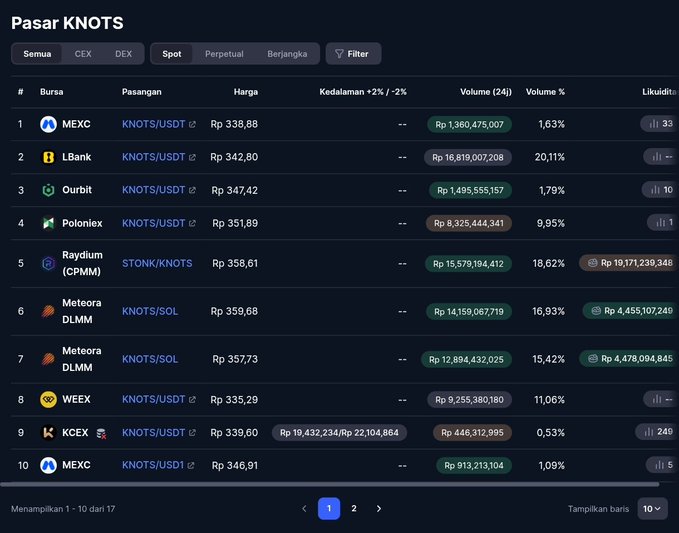Sort by the Pasangan column header
Screen dimensions: 679x533
142,92
